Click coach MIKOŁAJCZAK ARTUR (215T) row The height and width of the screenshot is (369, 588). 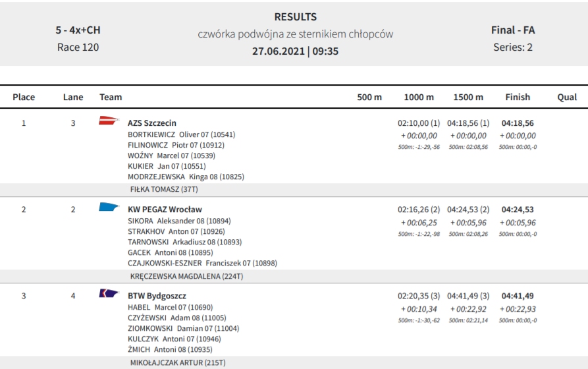[294, 362]
